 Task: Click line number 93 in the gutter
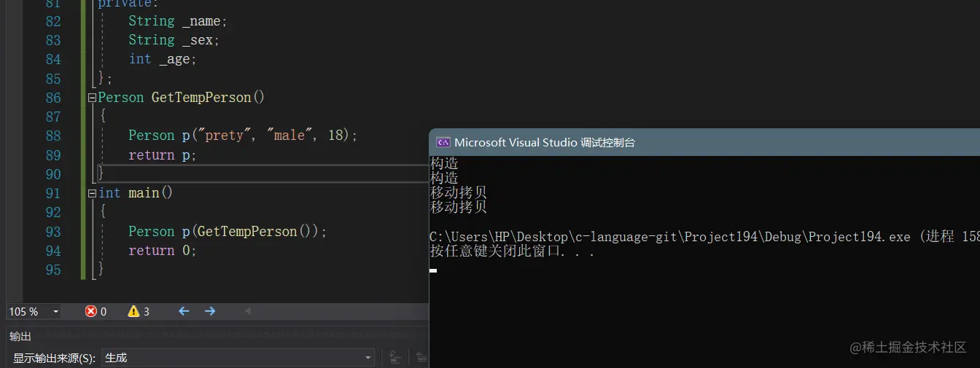(x=53, y=232)
